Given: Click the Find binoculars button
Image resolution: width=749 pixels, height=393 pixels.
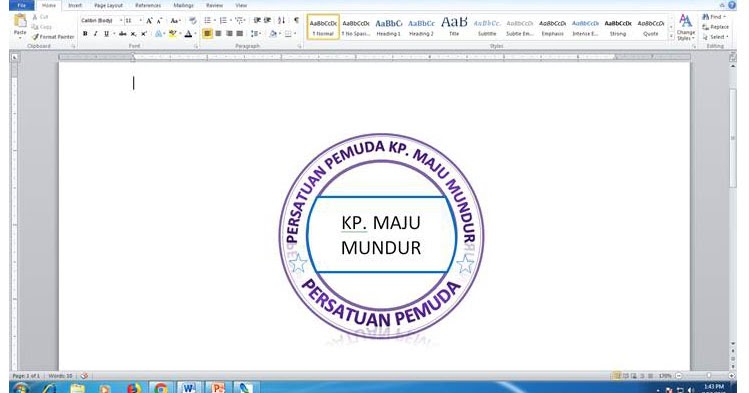Looking at the screenshot, I should click(x=714, y=17).
